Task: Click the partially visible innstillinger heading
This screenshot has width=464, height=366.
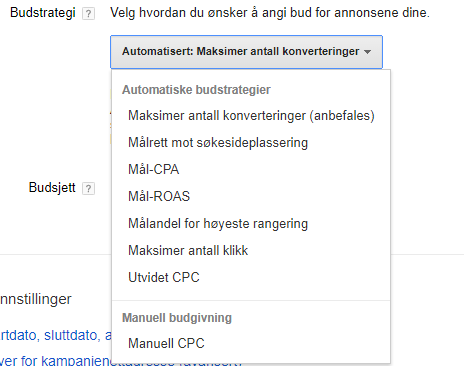Action: (x=36, y=299)
